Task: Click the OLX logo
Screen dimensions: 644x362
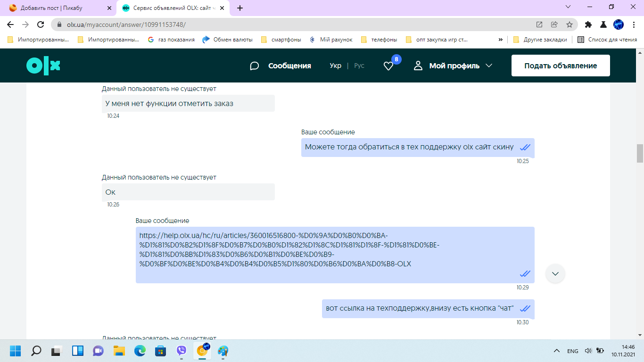Action: pos(43,66)
